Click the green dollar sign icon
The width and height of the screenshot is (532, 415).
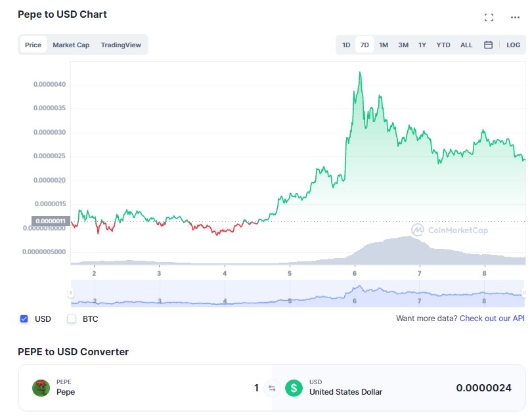click(x=294, y=388)
